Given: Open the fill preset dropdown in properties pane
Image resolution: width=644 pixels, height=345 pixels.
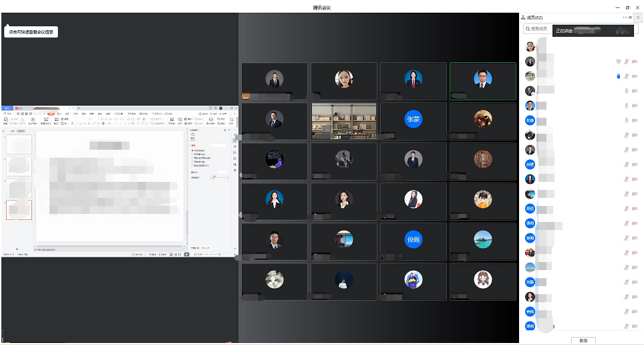Looking at the screenshot, I should (219, 144).
